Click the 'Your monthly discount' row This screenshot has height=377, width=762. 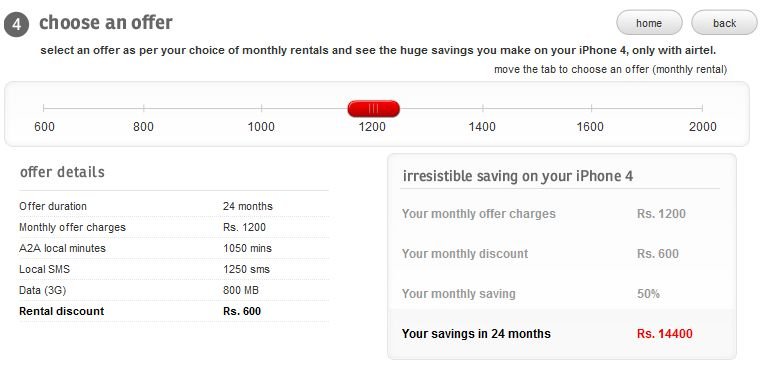click(x=560, y=254)
